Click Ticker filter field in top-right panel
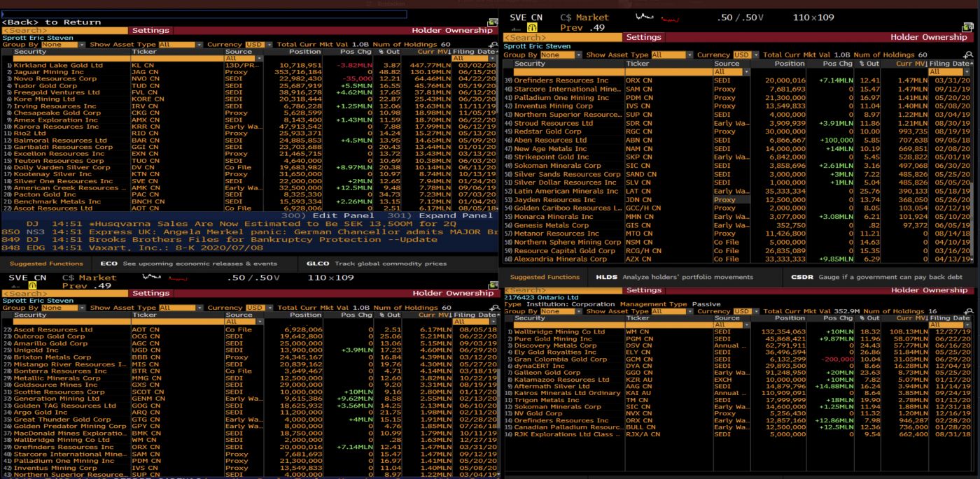Image resolution: width=980 pixels, height=479 pixels. click(668, 71)
